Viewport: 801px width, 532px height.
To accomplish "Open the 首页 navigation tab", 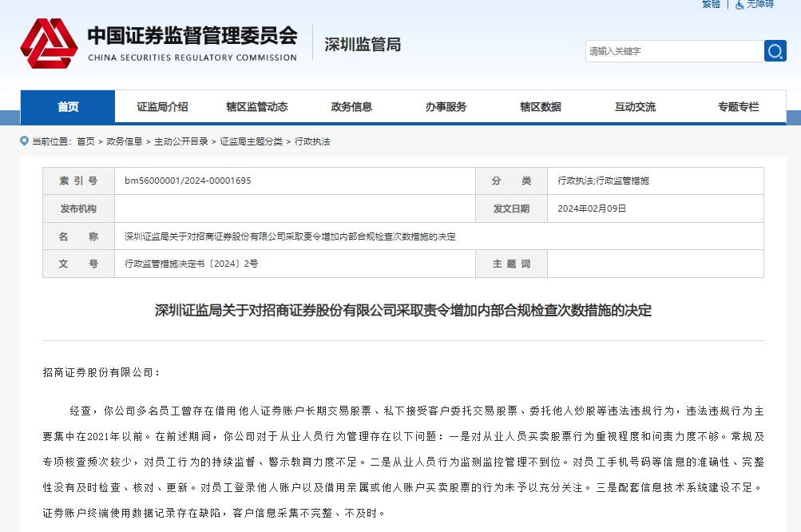I will (68, 107).
